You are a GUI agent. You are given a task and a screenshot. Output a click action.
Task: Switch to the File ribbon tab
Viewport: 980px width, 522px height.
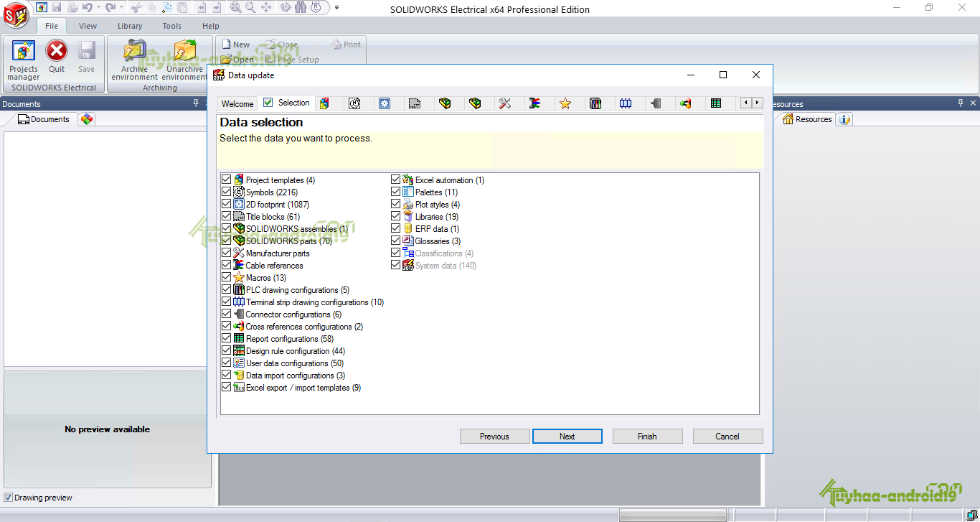click(52, 26)
